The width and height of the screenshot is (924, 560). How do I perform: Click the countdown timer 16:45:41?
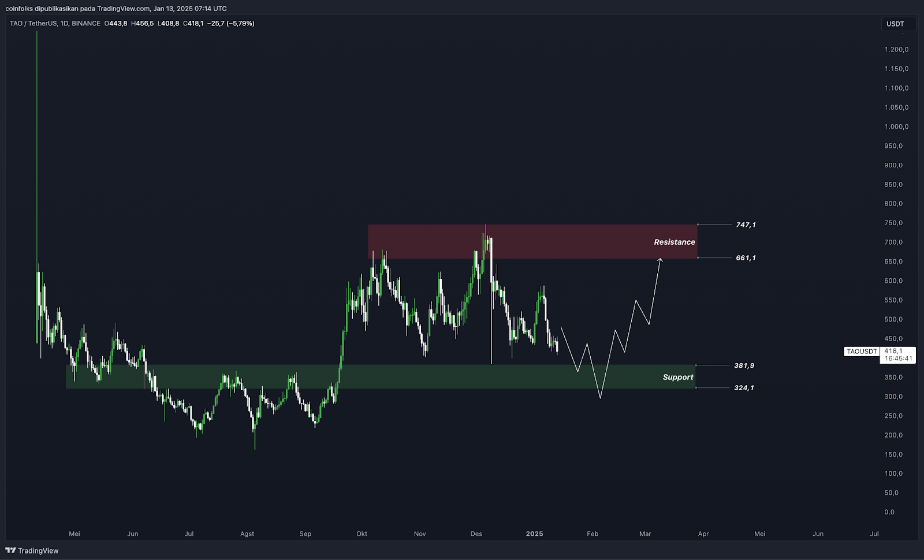pyautogui.click(x=898, y=359)
